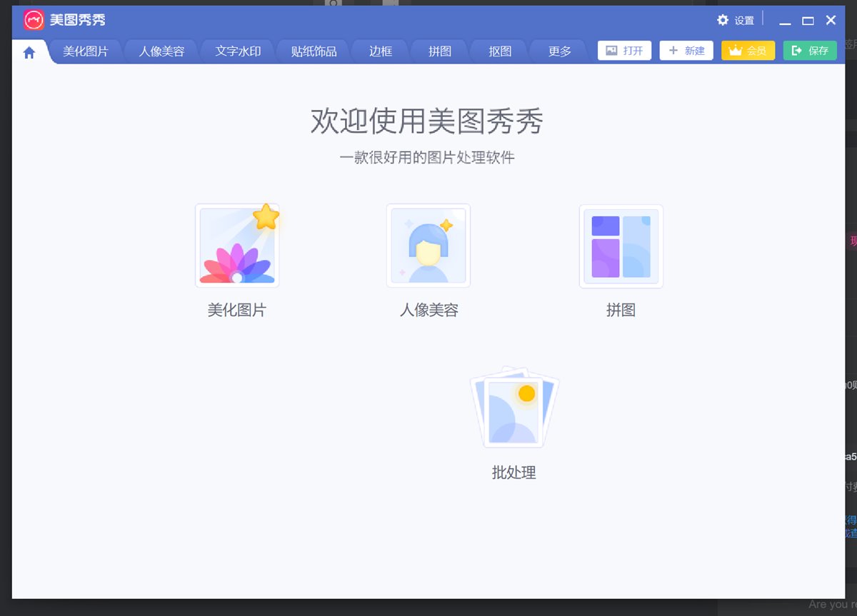Switch to the 人像美容 tab
This screenshot has width=857, height=616.
point(161,51)
